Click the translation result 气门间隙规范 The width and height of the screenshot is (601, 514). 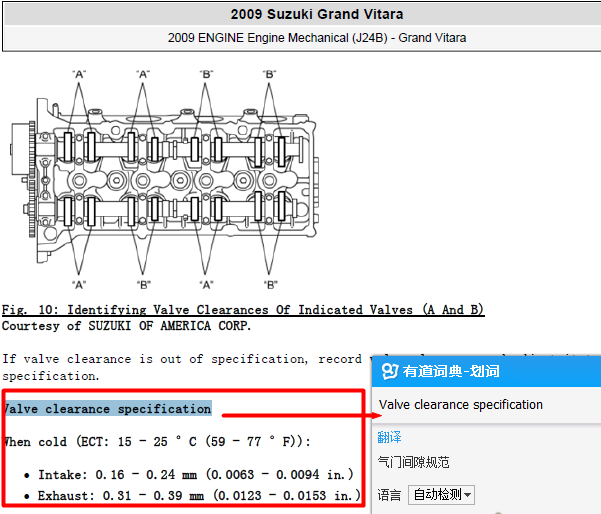[x=413, y=462]
